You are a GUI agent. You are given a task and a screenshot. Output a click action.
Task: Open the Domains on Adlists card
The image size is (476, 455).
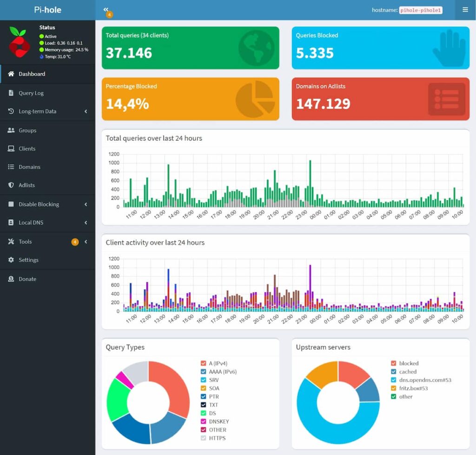click(x=380, y=99)
